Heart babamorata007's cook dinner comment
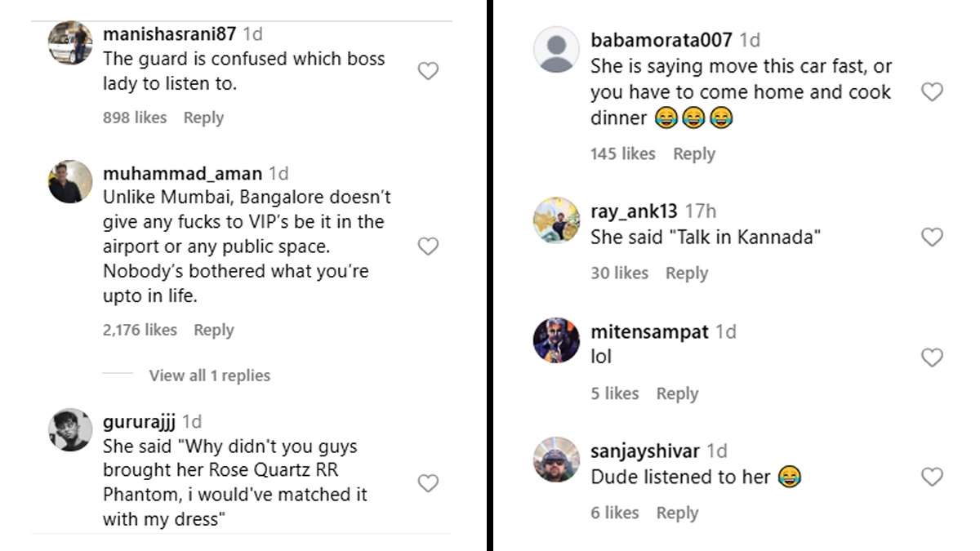The image size is (980, 551). pyautogui.click(x=932, y=92)
